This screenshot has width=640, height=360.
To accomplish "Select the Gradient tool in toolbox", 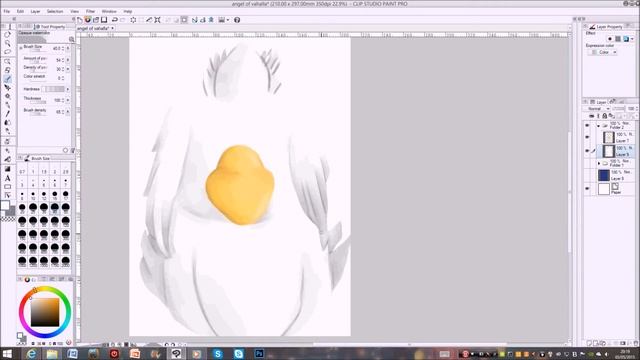I will click(x=7, y=169).
